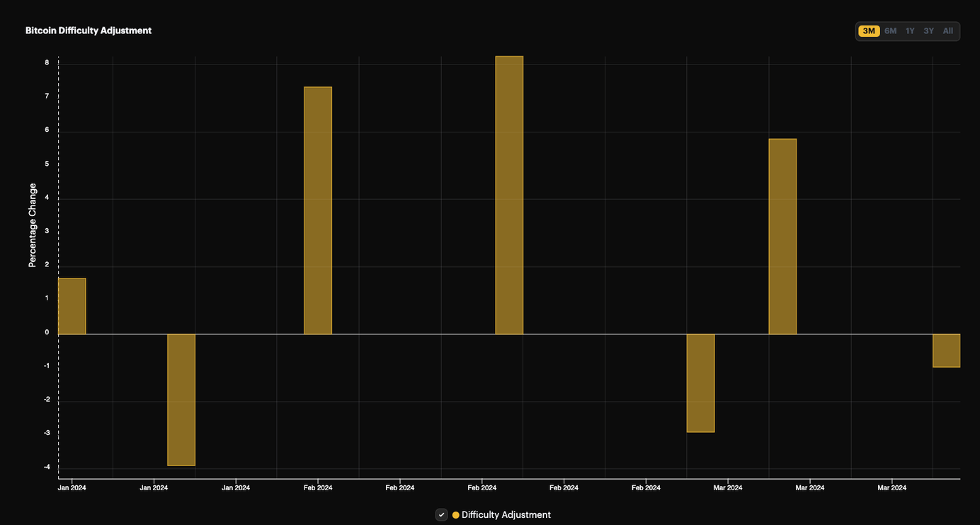
Task: Click the active 3M range button
Action: (870, 30)
